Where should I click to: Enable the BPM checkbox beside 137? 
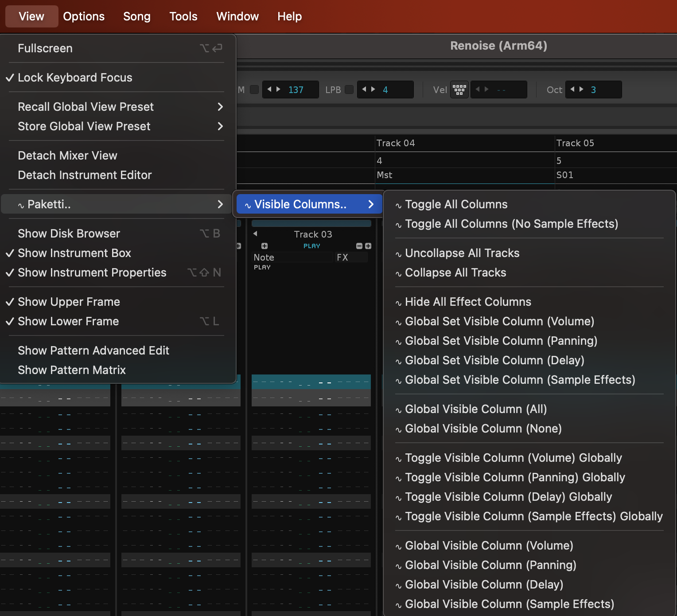tap(254, 90)
